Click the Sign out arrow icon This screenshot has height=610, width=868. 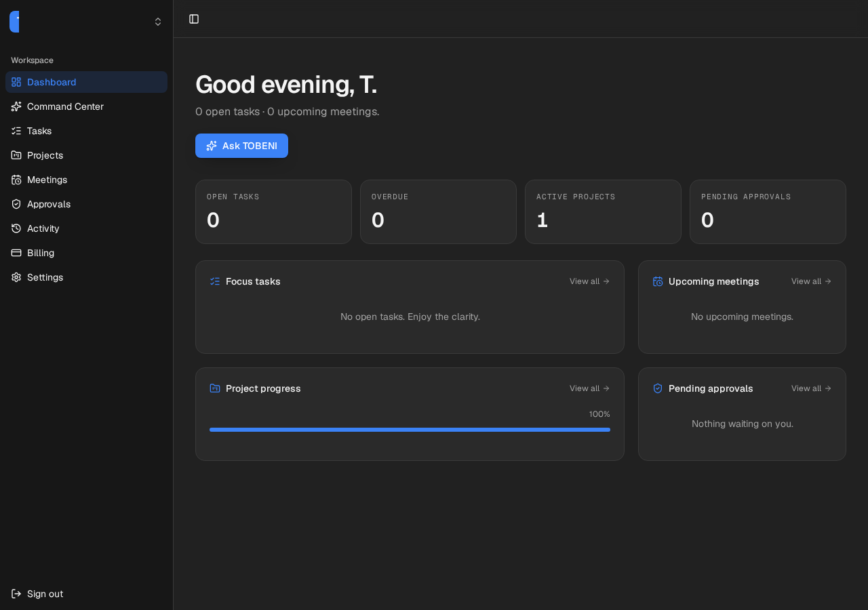[x=16, y=594]
